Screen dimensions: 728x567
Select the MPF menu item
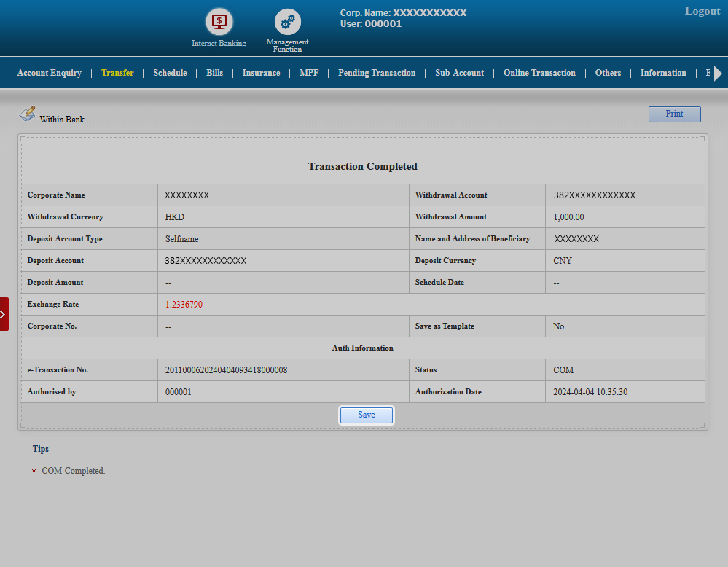[x=309, y=73]
